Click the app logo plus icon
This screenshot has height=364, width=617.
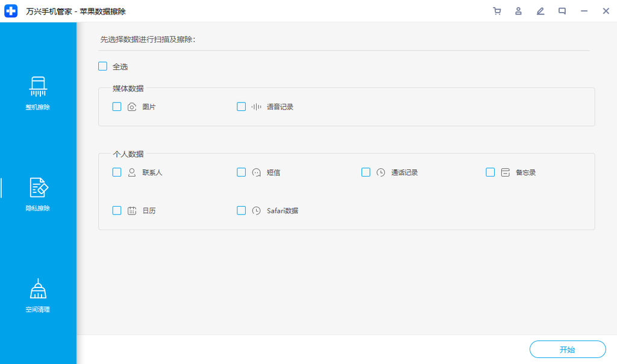11,11
